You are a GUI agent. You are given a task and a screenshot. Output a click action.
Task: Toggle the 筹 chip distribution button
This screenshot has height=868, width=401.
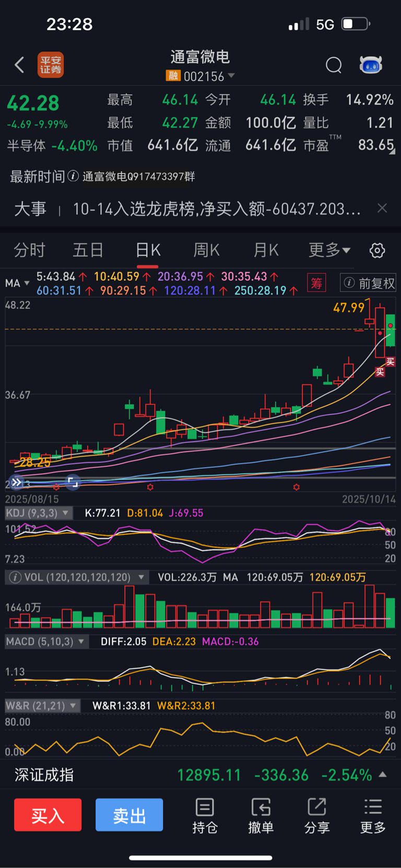pyautogui.click(x=316, y=283)
